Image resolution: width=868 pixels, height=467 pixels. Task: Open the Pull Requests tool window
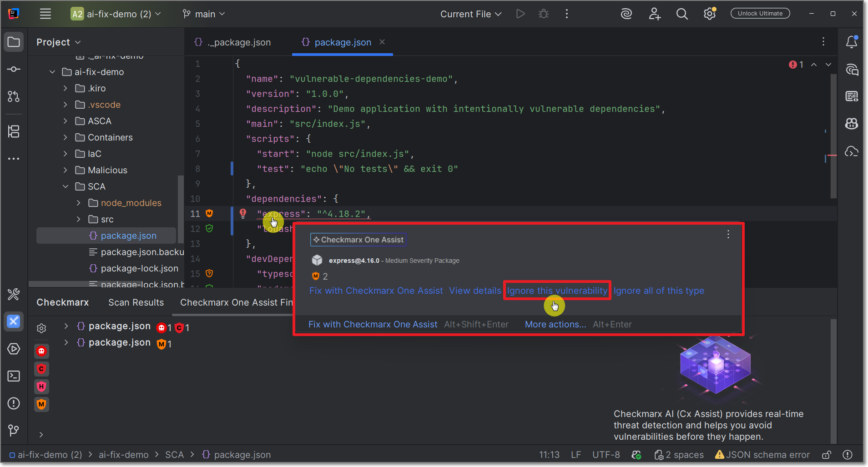pyautogui.click(x=14, y=96)
